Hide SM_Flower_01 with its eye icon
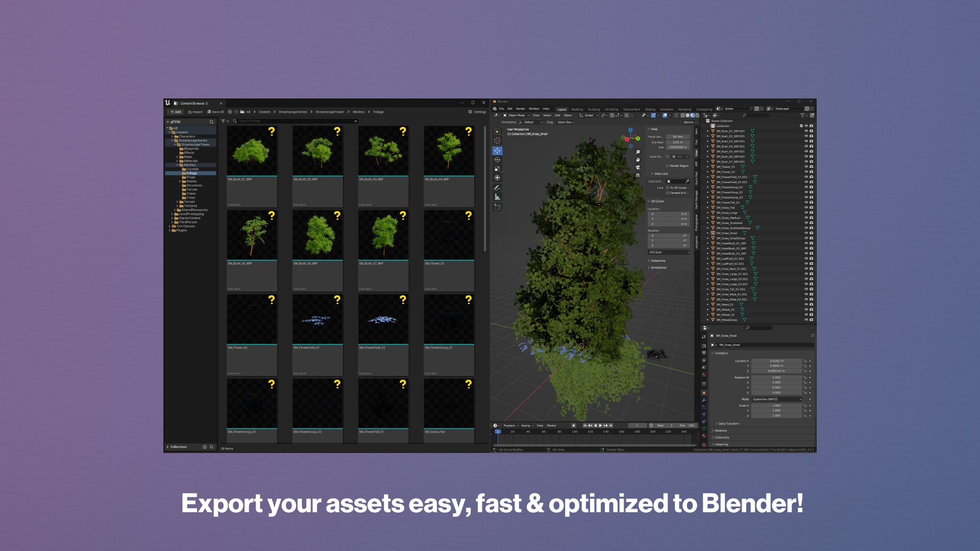The width and height of the screenshot is (980, 551). [806, 167]
